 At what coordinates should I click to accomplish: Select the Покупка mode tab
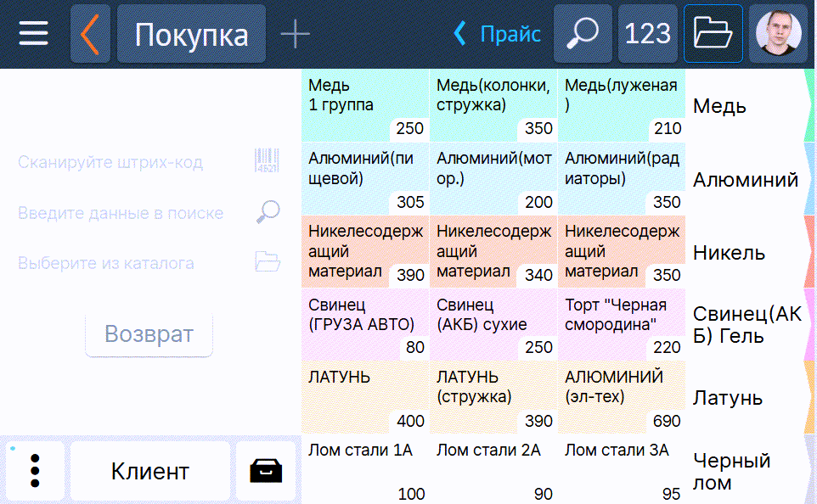pos(191,34)
